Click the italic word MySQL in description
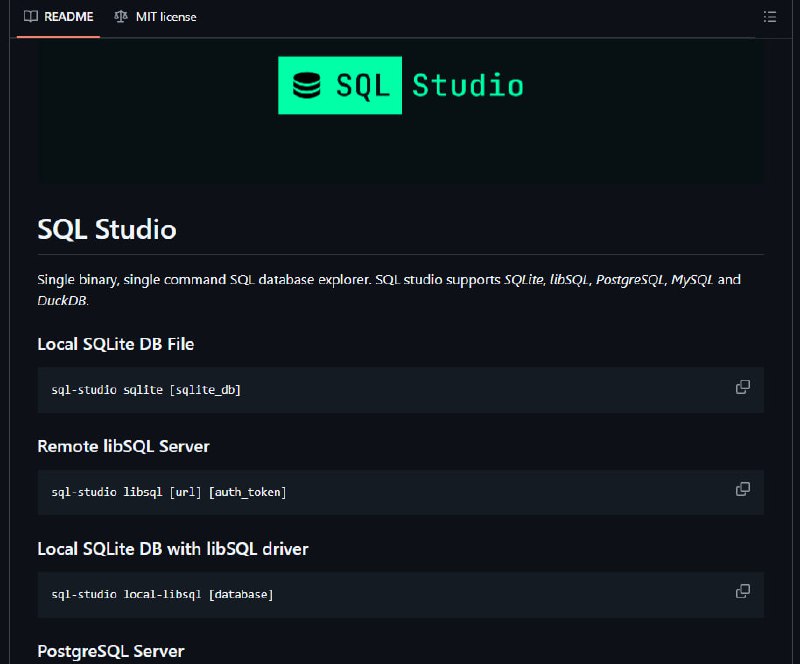The height and width of the screenshot is (664, 800). pos(691,280)
